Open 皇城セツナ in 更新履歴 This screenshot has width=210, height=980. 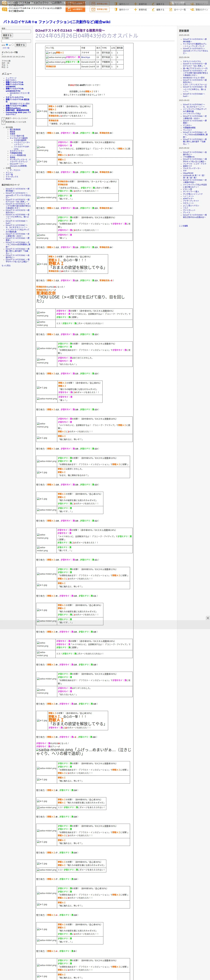tap(188, 166)
